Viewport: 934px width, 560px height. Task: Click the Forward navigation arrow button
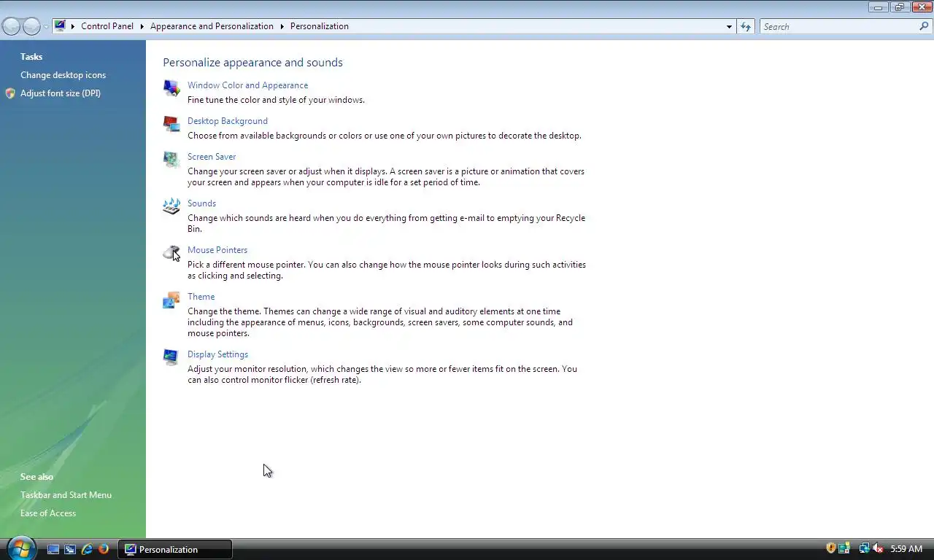click(x=31, y=26)
